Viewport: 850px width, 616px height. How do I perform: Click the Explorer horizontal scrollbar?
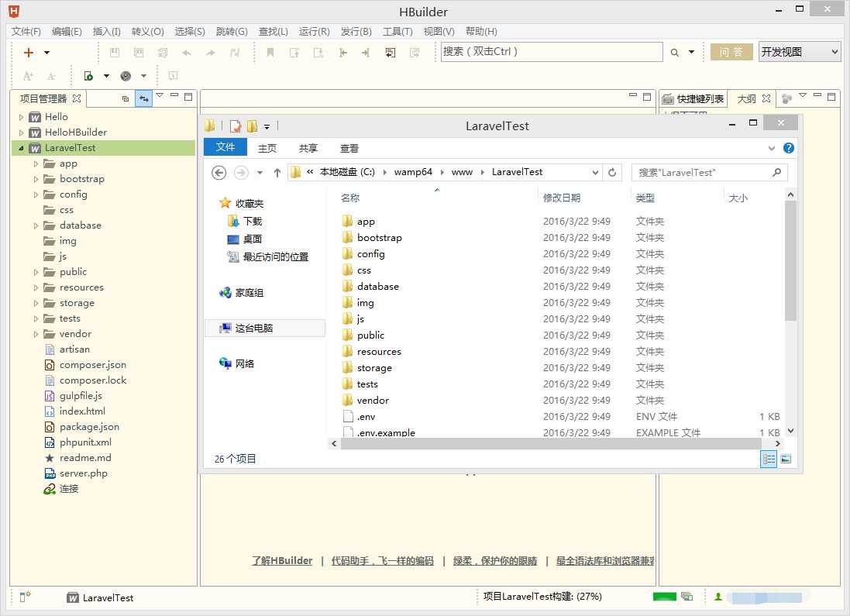tap(551, 443)
